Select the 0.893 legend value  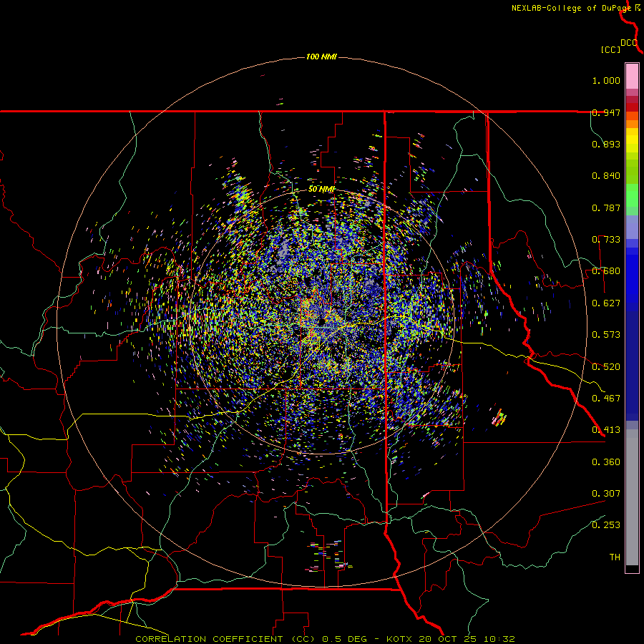pyautogui.click(x=606, y=144)
